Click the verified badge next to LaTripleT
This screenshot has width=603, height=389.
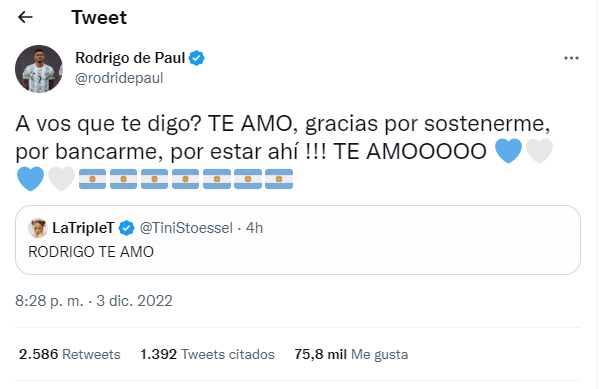[126, 228]
